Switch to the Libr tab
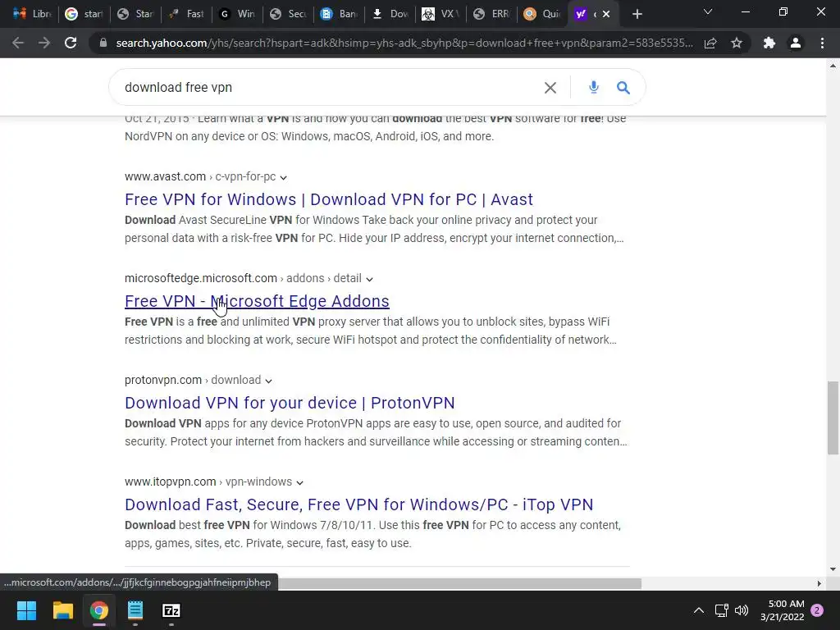Screen dimensions: 840x630 click(x=32, y=14)
